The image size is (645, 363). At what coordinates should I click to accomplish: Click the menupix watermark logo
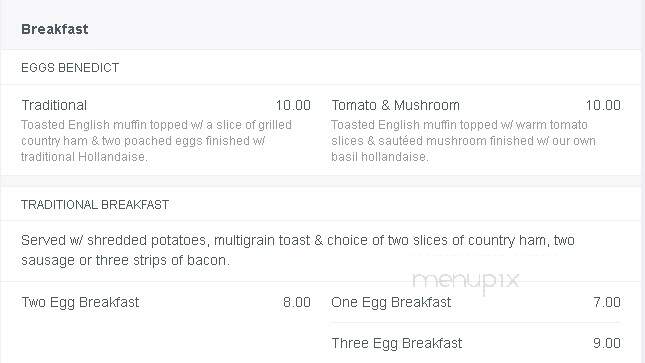coord(465,281)
